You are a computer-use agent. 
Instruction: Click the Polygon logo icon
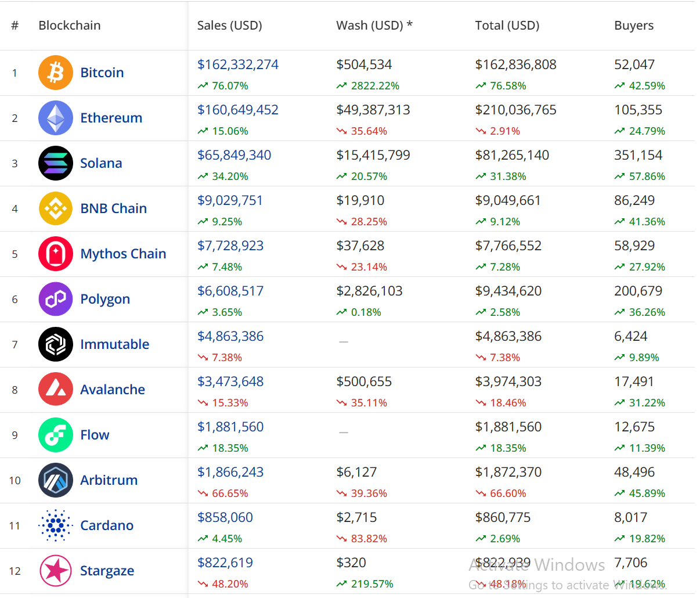coord(56,299)
